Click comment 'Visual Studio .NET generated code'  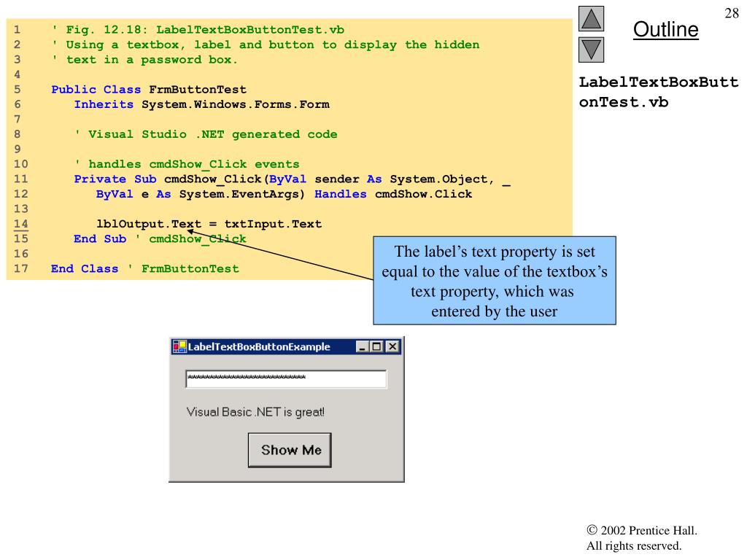coord(206,134)
